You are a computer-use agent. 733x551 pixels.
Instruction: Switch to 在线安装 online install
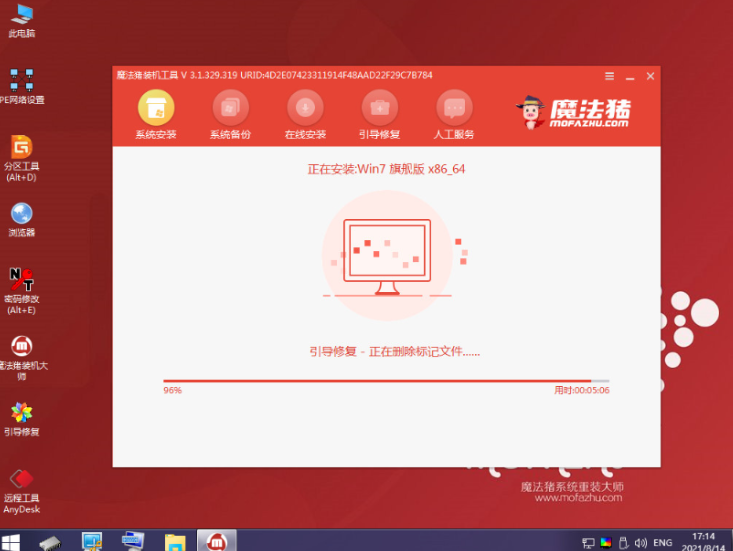(305, 108)
